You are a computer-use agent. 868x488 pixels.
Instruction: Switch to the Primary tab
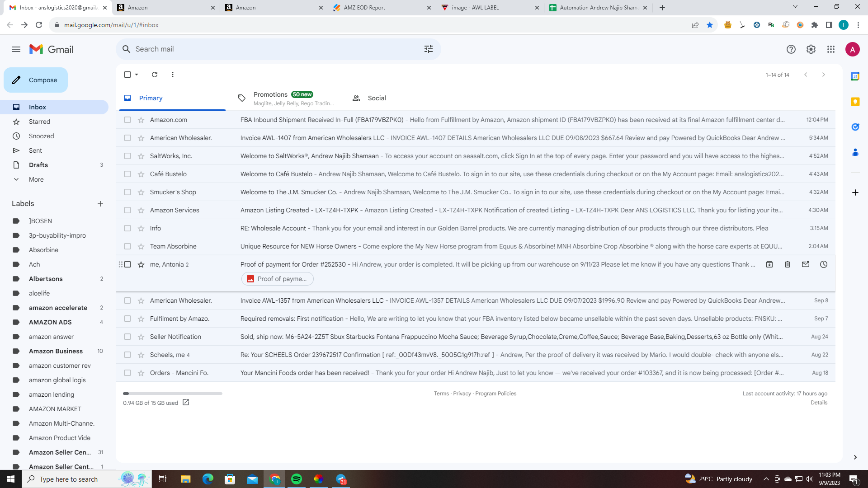point(172,98)
